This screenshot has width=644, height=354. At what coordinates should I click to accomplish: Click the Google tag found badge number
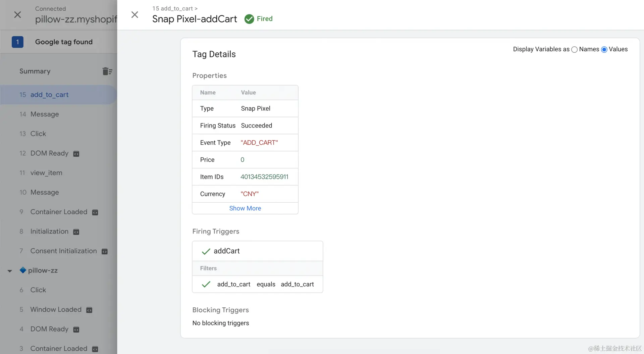tap(17, 42)
